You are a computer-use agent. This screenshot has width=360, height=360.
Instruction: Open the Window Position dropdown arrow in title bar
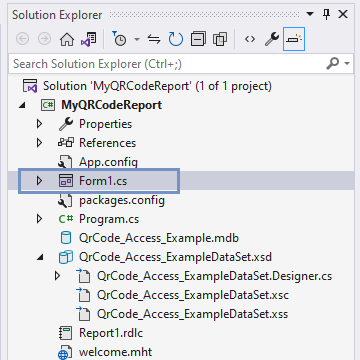[310, 14]
